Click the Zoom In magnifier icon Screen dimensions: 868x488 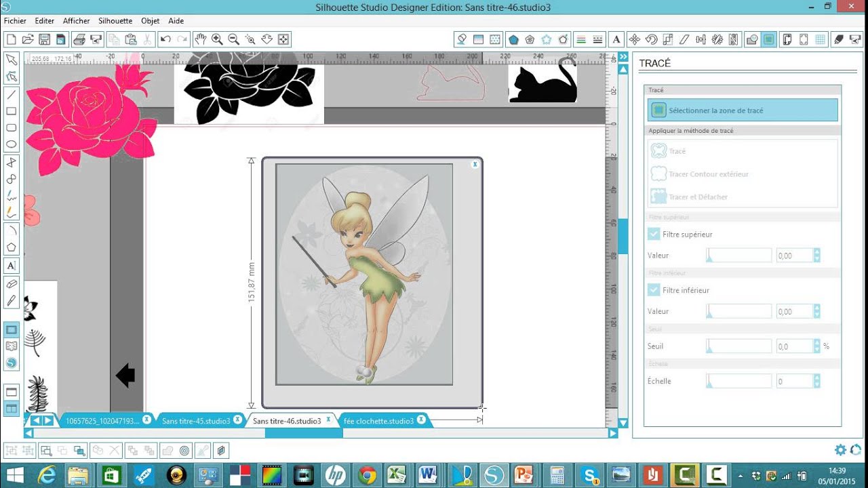[217, 39]
